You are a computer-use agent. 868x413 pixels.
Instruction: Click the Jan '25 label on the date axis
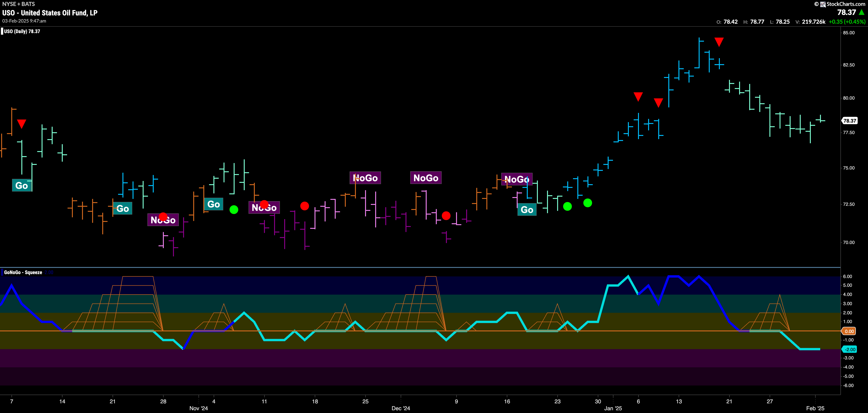(x=613, y=408)
